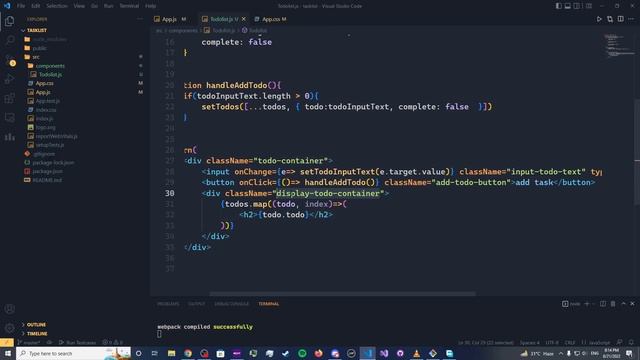This screenshot has width=640, height=360.
Task: Open the Accounts icon in the activity bar
Action: 9,309
